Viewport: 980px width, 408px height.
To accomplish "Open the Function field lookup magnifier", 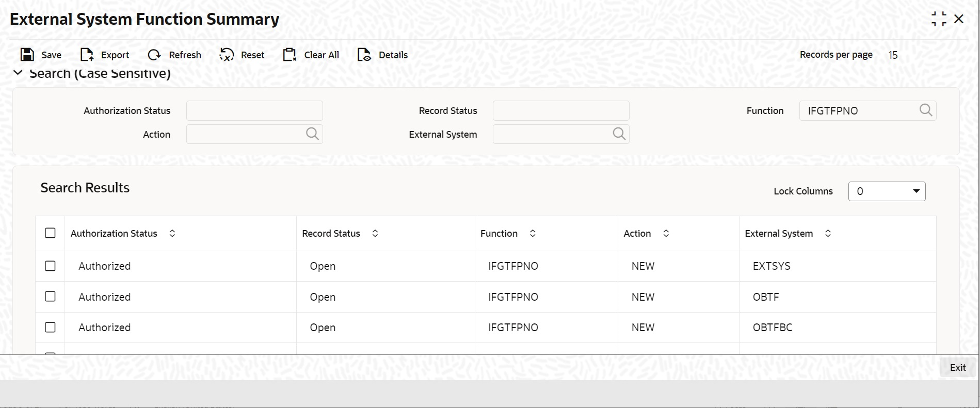I will tap(926, 110).
